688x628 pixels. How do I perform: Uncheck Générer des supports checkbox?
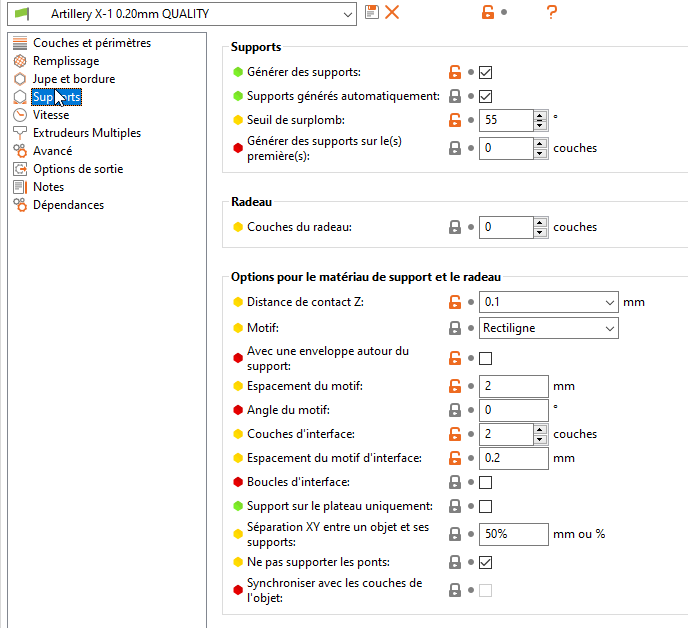[485, 72]
